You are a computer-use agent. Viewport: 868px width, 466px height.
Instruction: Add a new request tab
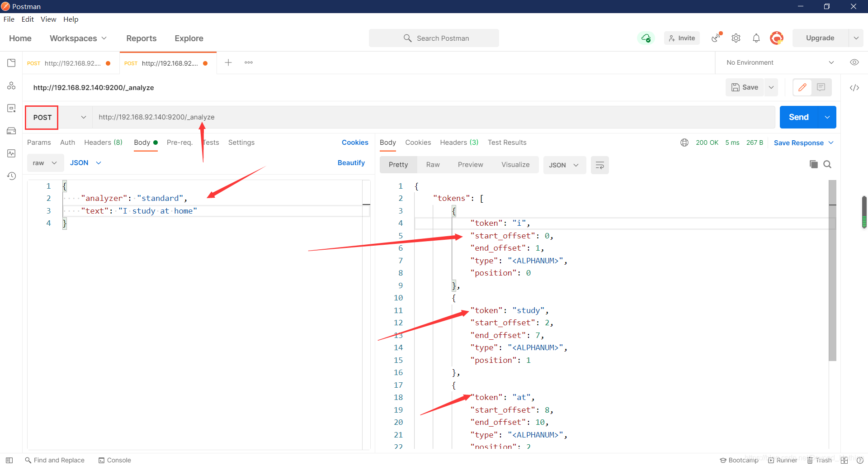click(x=228, y=62)
